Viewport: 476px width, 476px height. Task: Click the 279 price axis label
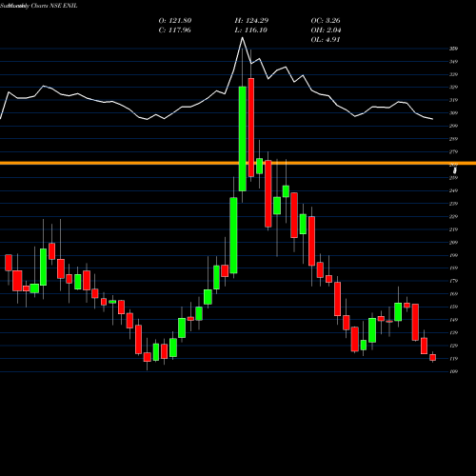453,151
